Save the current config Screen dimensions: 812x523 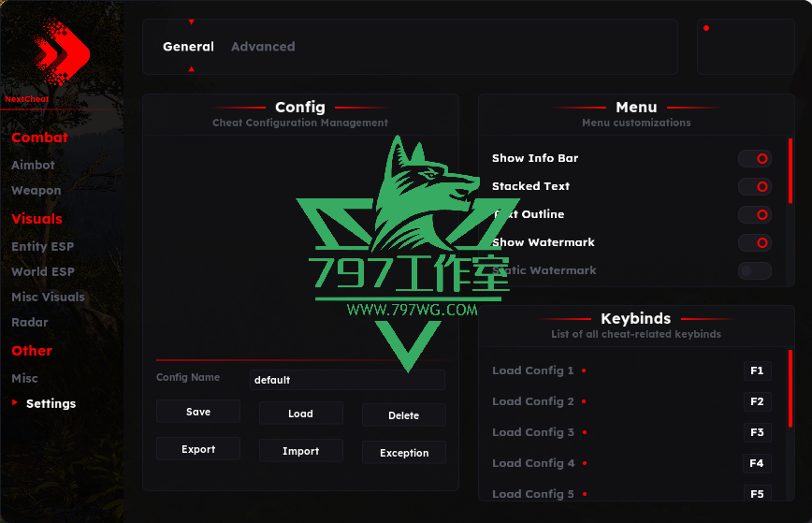coord(197,412)
